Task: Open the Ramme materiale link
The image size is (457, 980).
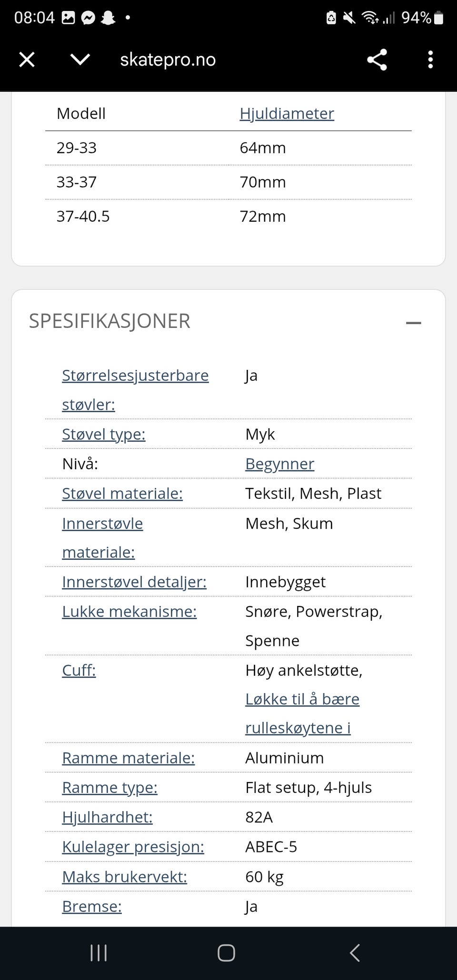Action: click(x=129, y=758)
